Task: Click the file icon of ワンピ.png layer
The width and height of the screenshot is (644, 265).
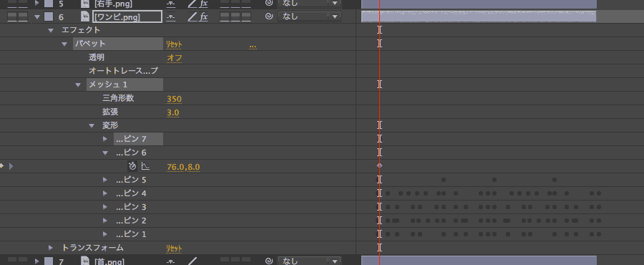Action: (85, 16)
